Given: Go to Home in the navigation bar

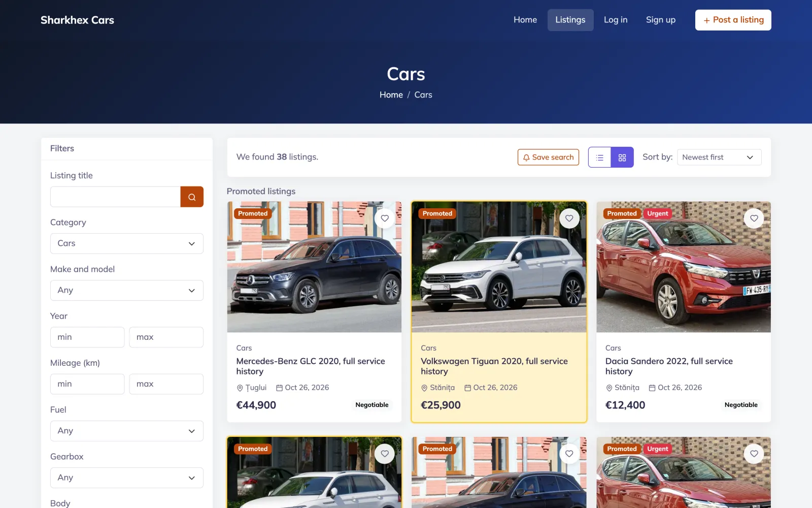Looking at the screenshot, I should click(525, 20).
